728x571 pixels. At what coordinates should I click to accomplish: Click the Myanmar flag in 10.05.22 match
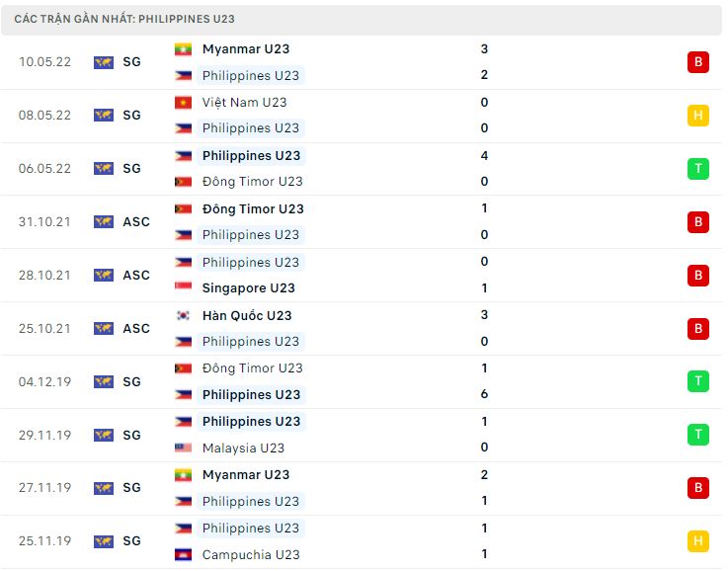click(183, 48)
